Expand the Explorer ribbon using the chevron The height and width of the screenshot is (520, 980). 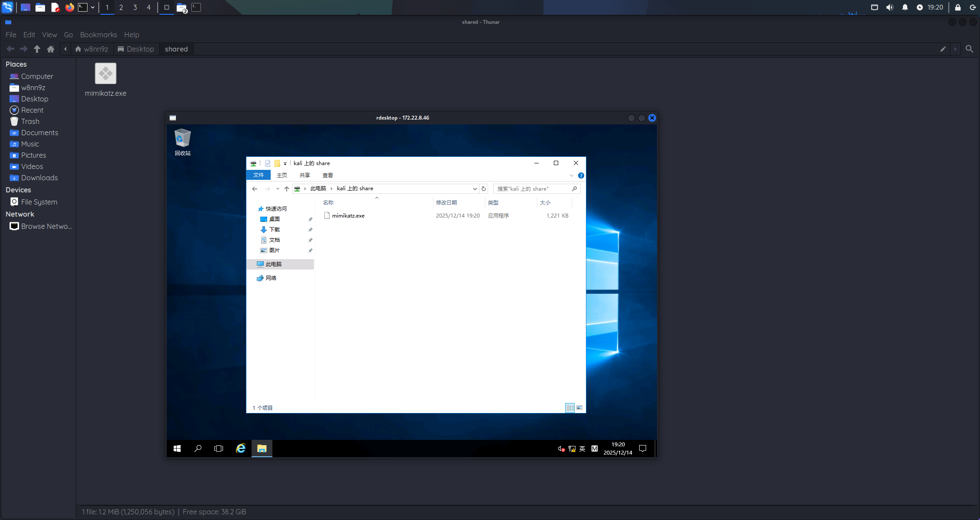pos(572,175)
